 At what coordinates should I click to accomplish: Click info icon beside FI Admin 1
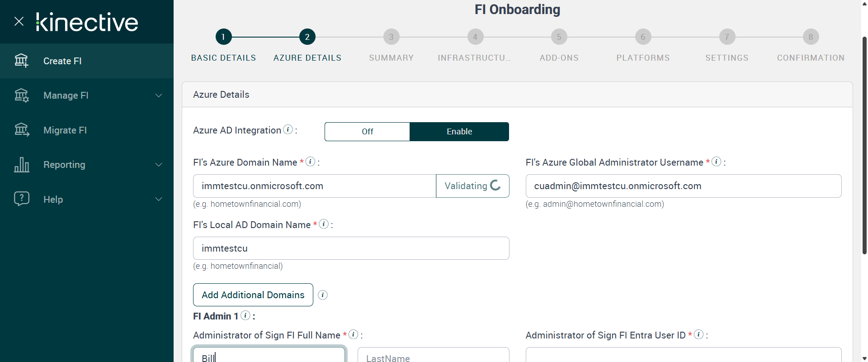pos(245,315)
